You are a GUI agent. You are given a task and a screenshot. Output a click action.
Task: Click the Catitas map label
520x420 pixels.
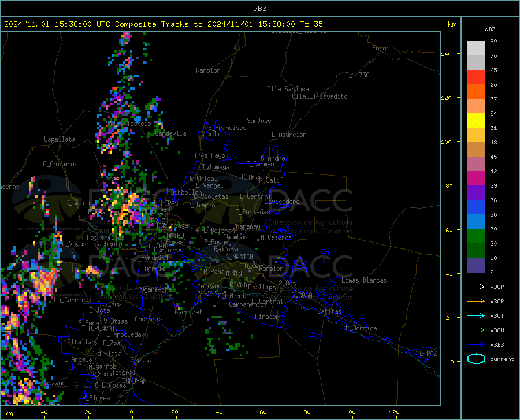click(x=329, y=311)
